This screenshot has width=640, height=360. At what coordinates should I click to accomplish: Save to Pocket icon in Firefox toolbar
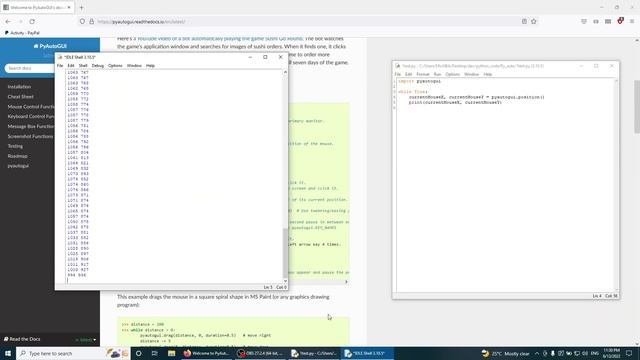(x=584, y=21)
